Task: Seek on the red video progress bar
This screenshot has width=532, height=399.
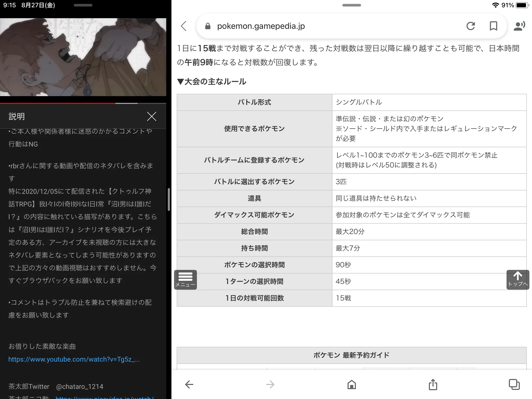Action: (83, 103)
